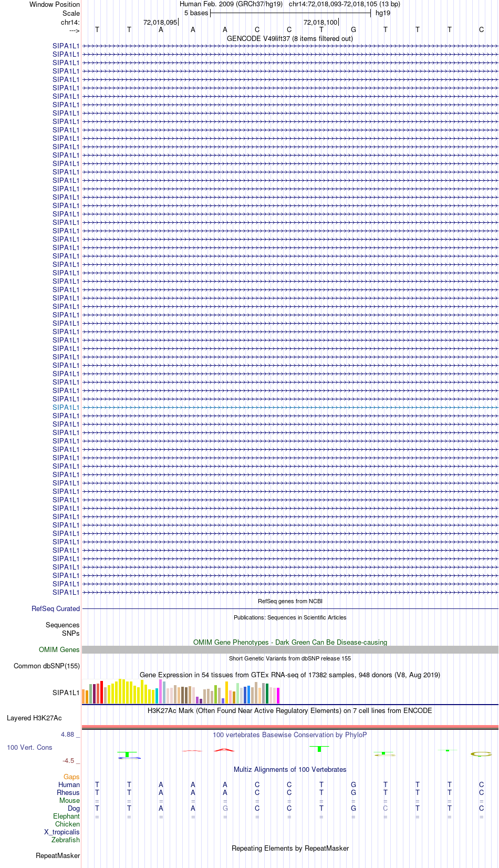Open the GTEx Gene Expression in 54 tissues title

click(x=290, y=675)
